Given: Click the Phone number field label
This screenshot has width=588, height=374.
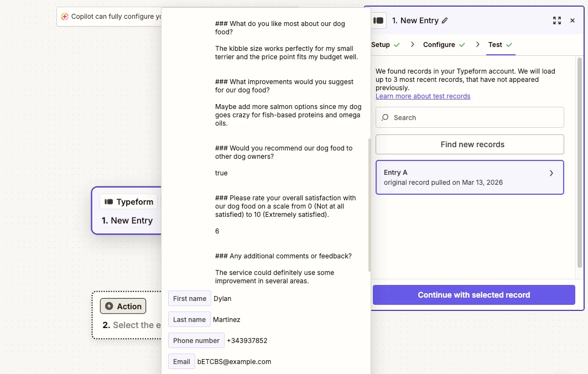Looking at the screenshot, I should [196, 340].
